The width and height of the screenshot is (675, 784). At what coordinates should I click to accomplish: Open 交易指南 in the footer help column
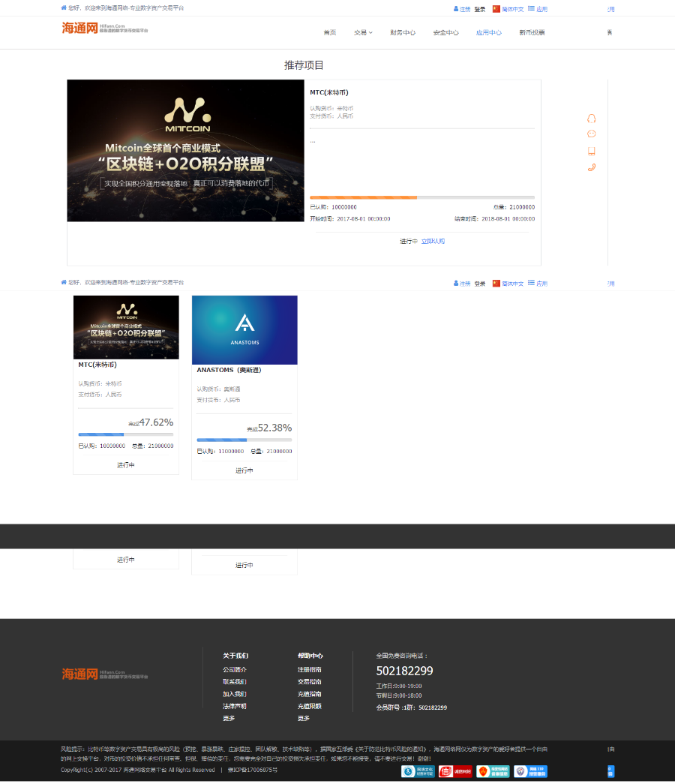(310, 682)
